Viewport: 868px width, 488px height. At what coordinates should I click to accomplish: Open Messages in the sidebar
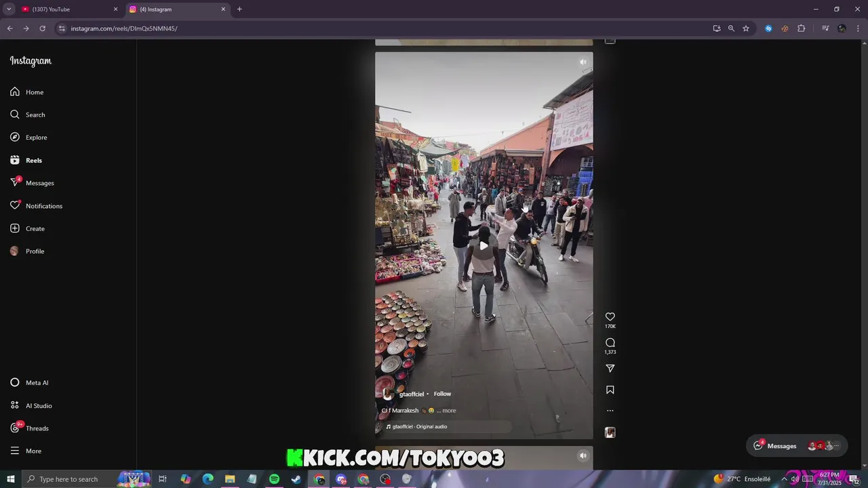[33, 183]
